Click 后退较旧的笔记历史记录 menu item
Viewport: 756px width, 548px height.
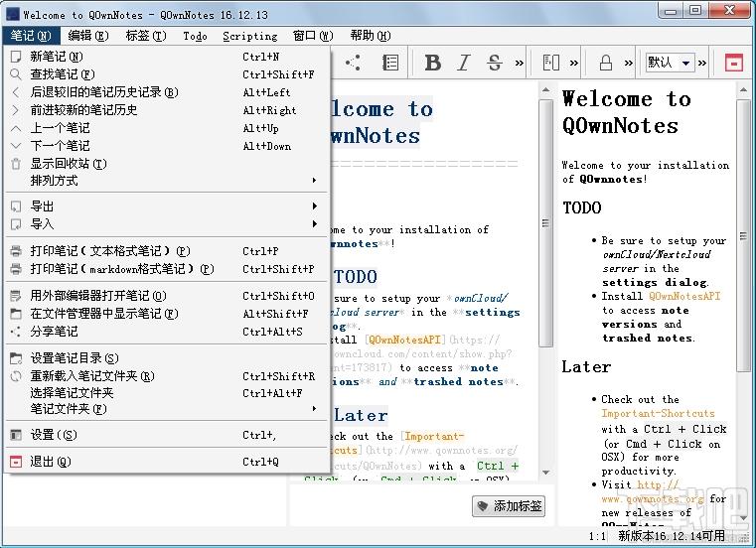(167, 92)
